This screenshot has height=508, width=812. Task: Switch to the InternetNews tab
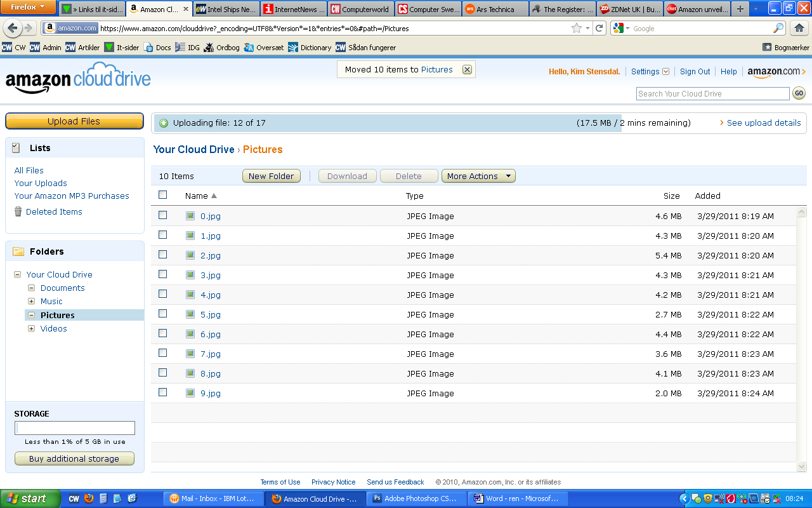(x=294, y=9)
